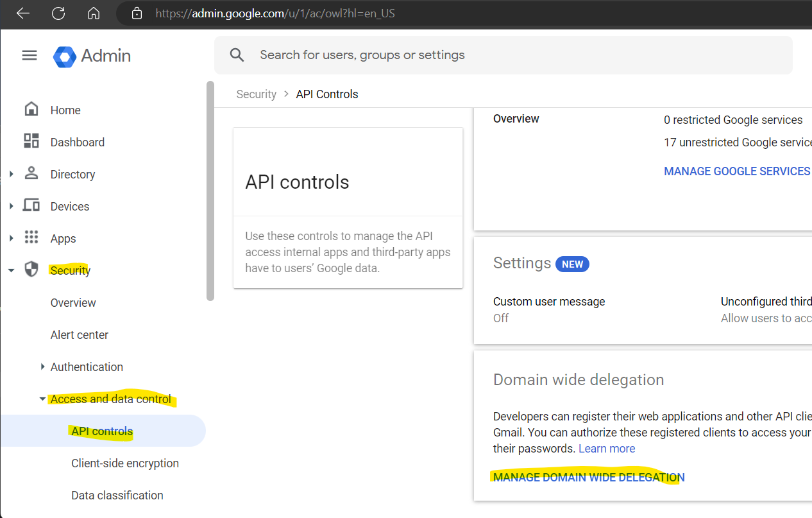Collapse the Access and data control section
This screenshot has height=518, width=812.
(x=42, y=399)
